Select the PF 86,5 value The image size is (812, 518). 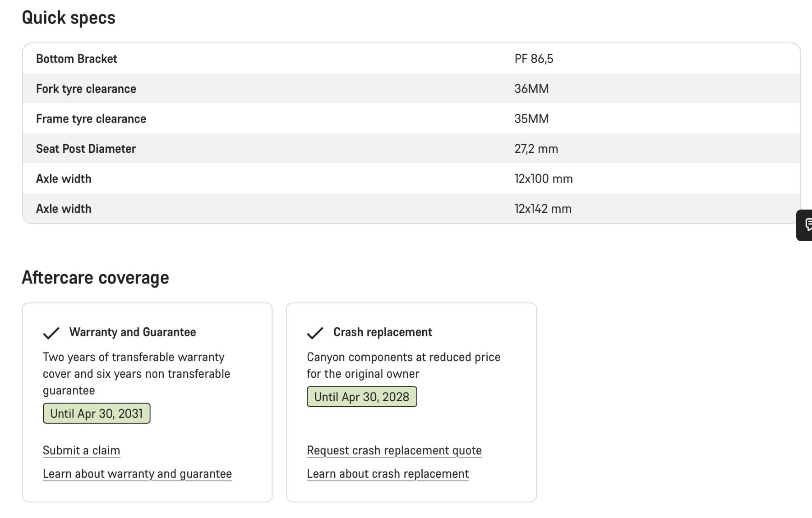point(534,59)
